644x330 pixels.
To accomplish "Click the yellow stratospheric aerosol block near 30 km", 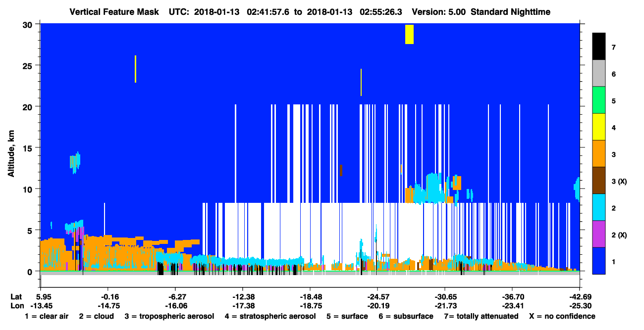I will pyautogui.click(x=409, y=34).
